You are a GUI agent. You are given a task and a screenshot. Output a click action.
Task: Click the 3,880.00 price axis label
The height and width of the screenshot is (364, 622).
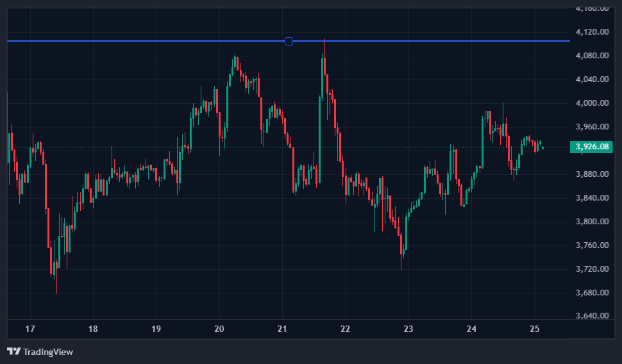click(591, 174)
